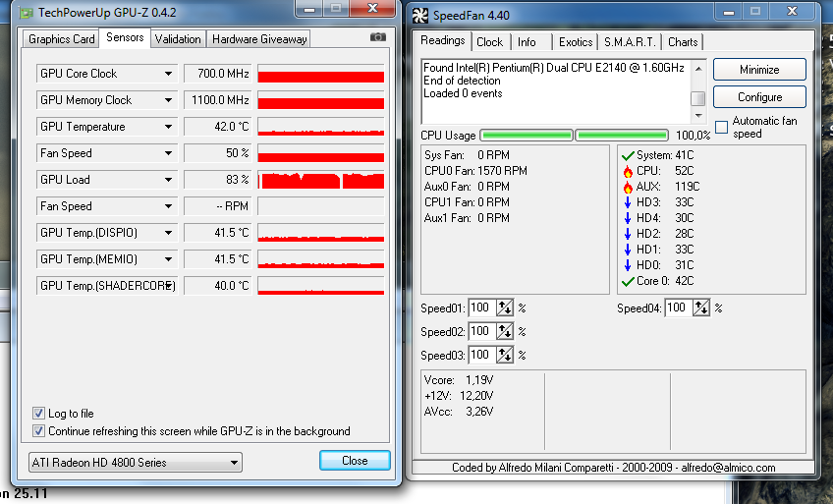Open the Charts tab in SpeedFan

[x=683, y=42]
